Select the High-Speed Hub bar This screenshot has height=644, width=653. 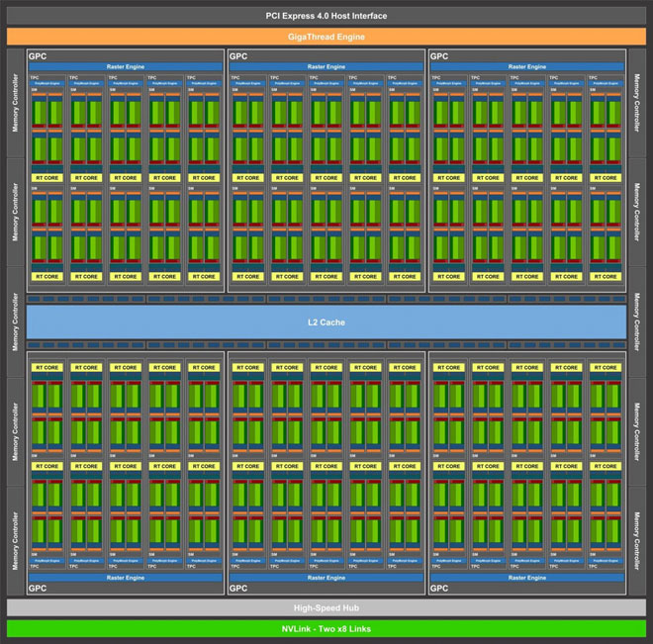pos(326,607)
